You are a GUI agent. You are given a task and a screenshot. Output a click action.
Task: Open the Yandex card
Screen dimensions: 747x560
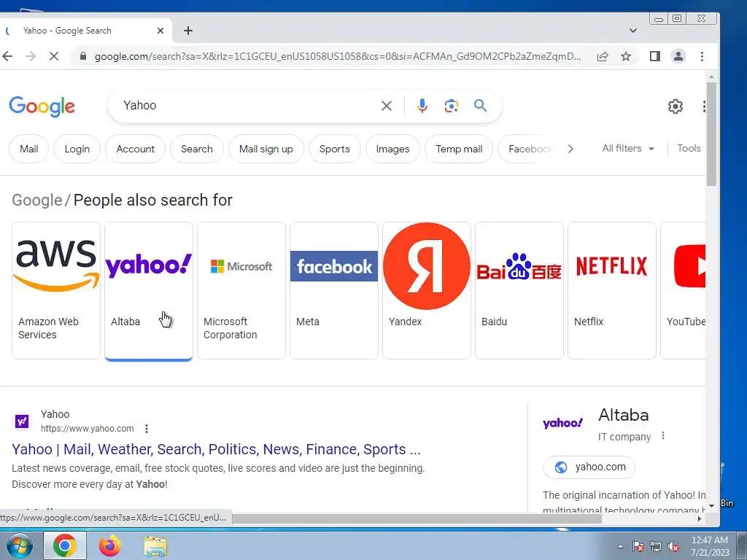(x=426, y=290)
